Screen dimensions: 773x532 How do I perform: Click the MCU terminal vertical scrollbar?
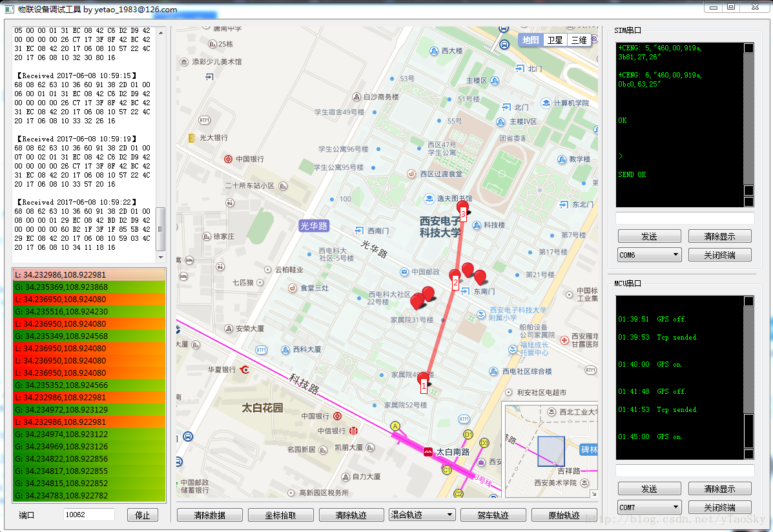point(748,378)
